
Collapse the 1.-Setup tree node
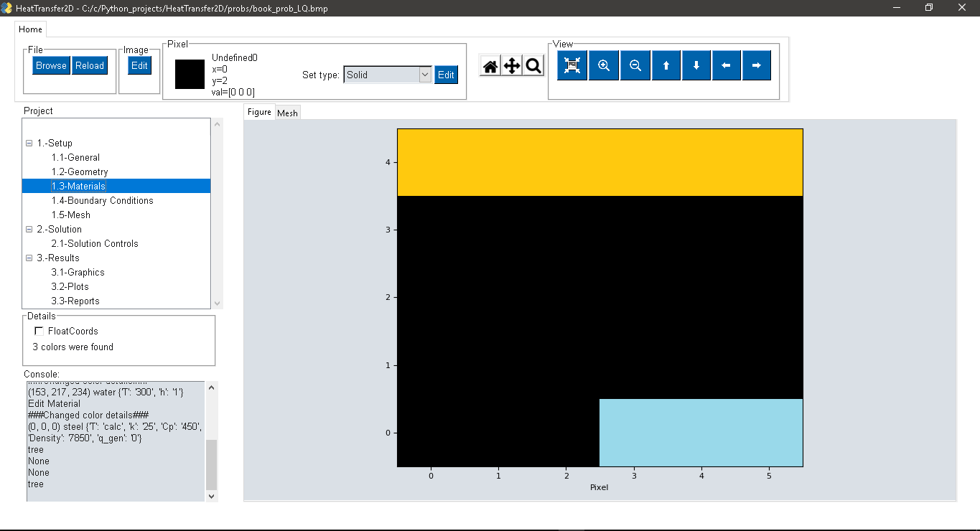pyautogui.click(x=29, y=143)
